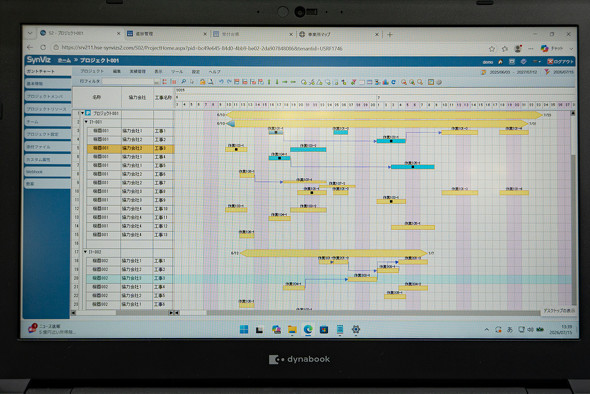Click the green right-arrow indent icon

(285, 82)
